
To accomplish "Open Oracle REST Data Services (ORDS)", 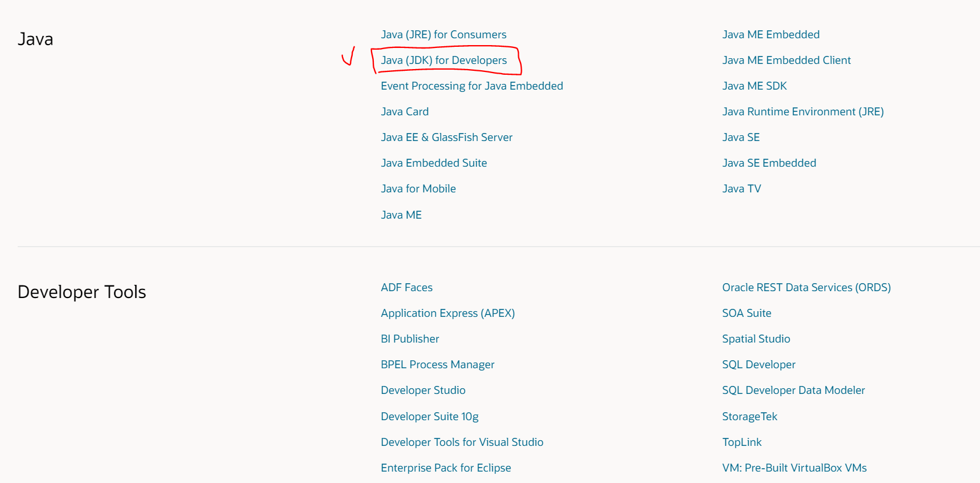I will (806, 288).
